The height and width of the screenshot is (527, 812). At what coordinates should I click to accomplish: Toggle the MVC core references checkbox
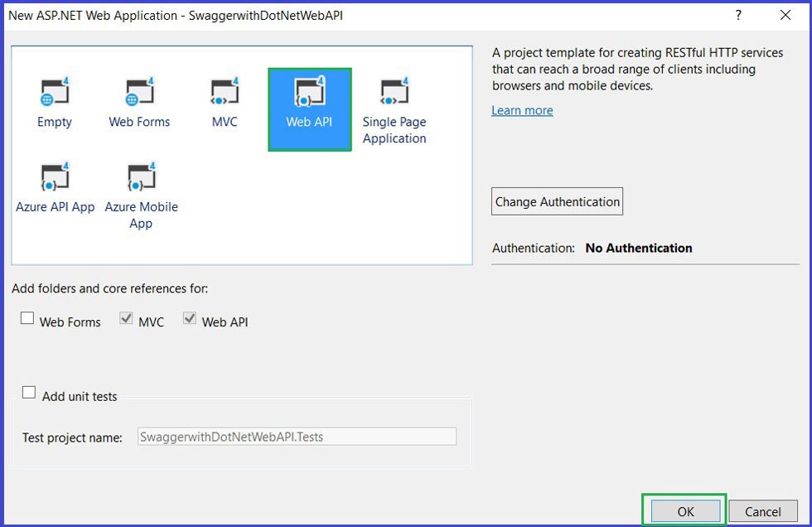tap(126, 317)
